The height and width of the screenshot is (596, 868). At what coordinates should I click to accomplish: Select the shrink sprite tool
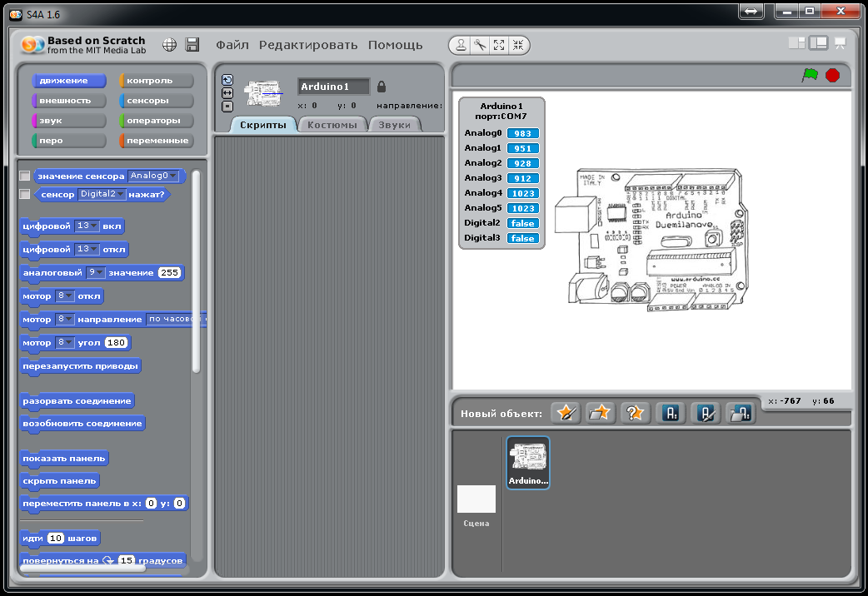519,45
